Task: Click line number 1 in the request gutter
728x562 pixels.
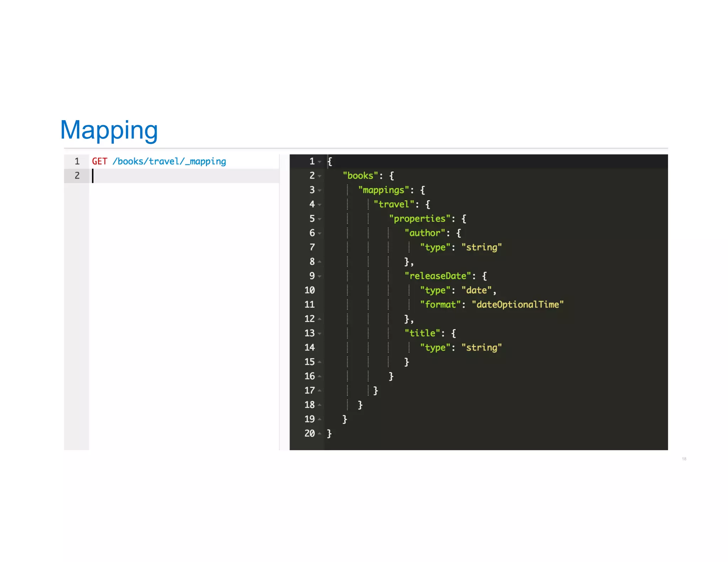Action: pyautogui.click(x=77, y=162)
